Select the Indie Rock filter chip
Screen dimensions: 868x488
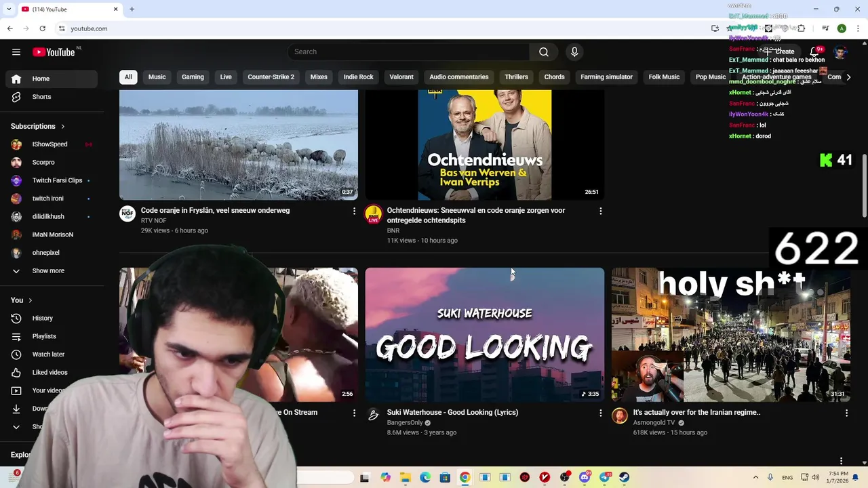click(358, 77)
